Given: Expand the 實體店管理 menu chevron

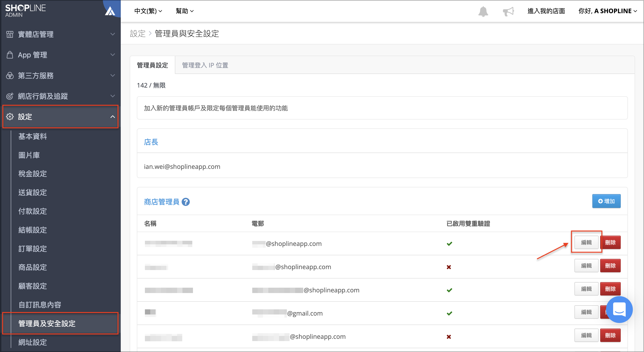Looking at the screenshot, I should [x=113, y=34].
